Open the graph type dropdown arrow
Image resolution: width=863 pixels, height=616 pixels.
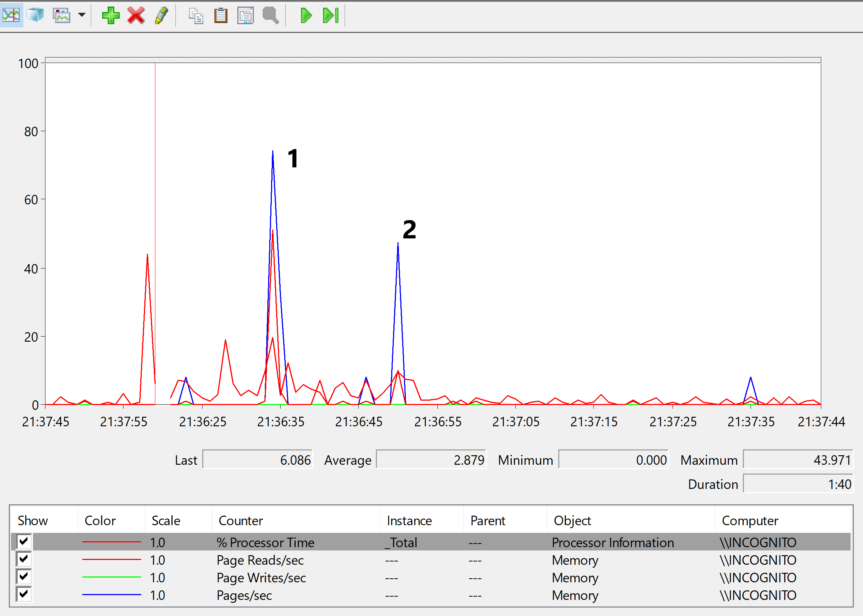click(81, 15)
